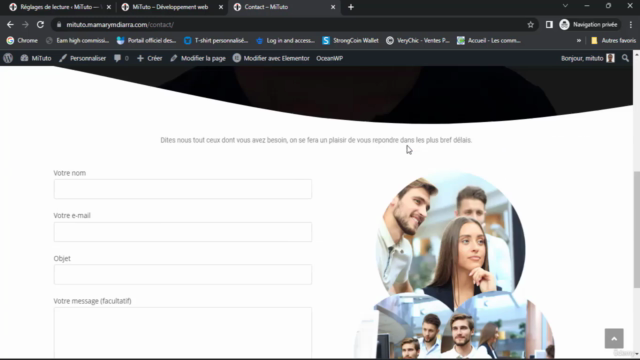Open the MiTuto site dashboard menu

pos(36,58)
